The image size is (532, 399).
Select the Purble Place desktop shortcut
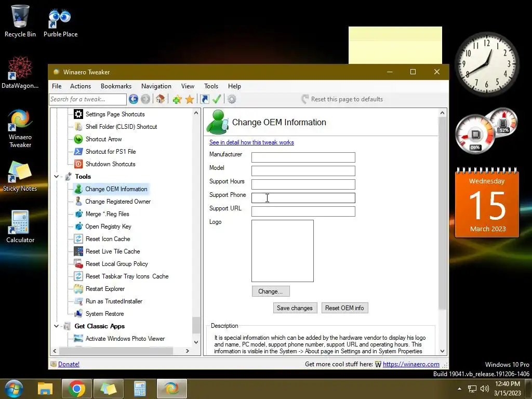[60, 22]
